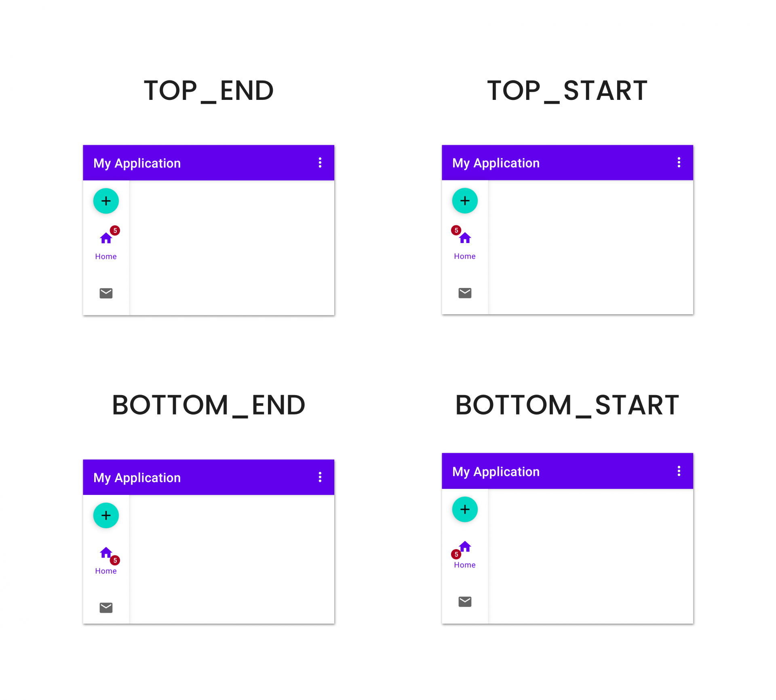This screenshot has width=776, height=700.
Task: Click the add button in TOP_END panel
Action: 106,201
